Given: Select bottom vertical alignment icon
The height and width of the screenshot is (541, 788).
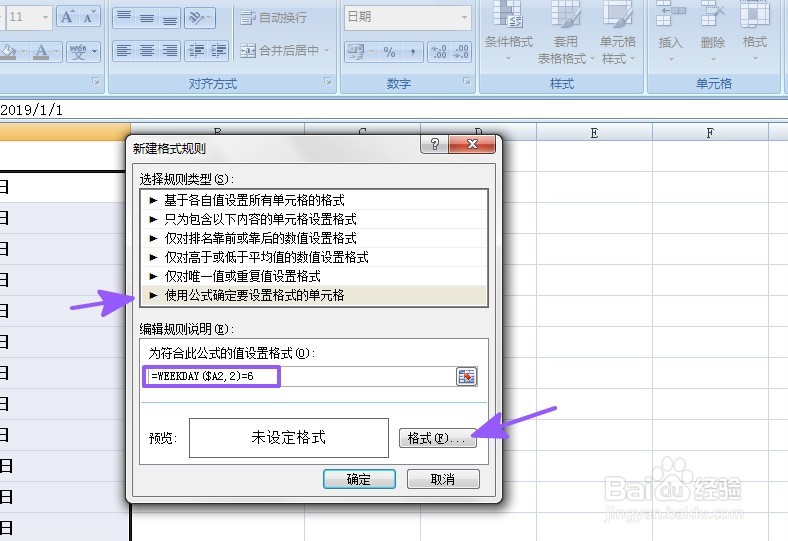Looking at the screenshot, I should tap(169, 18).
